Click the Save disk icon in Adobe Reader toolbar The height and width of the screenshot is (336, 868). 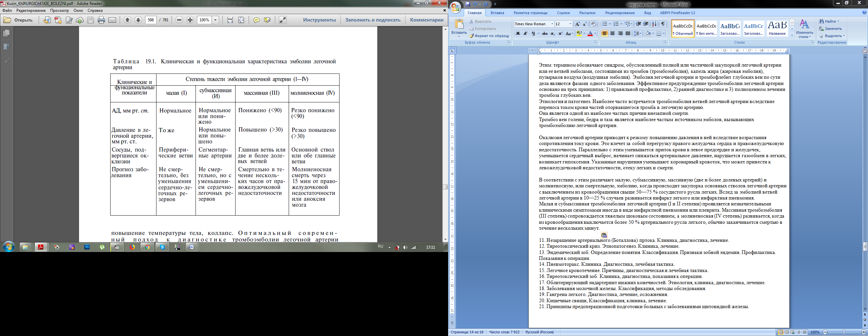pyautogui.click(x=90, y=20)
